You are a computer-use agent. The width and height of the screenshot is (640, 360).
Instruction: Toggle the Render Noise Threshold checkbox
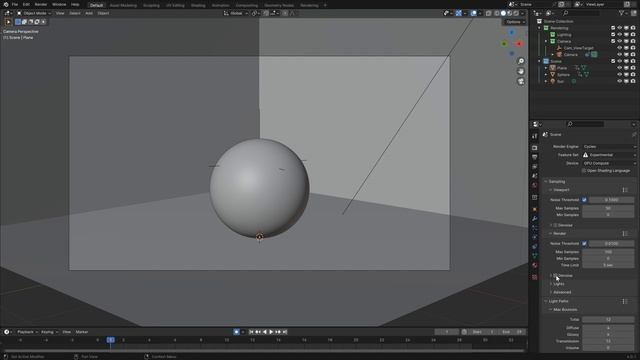pyautogui.click(x=584, y=243)
